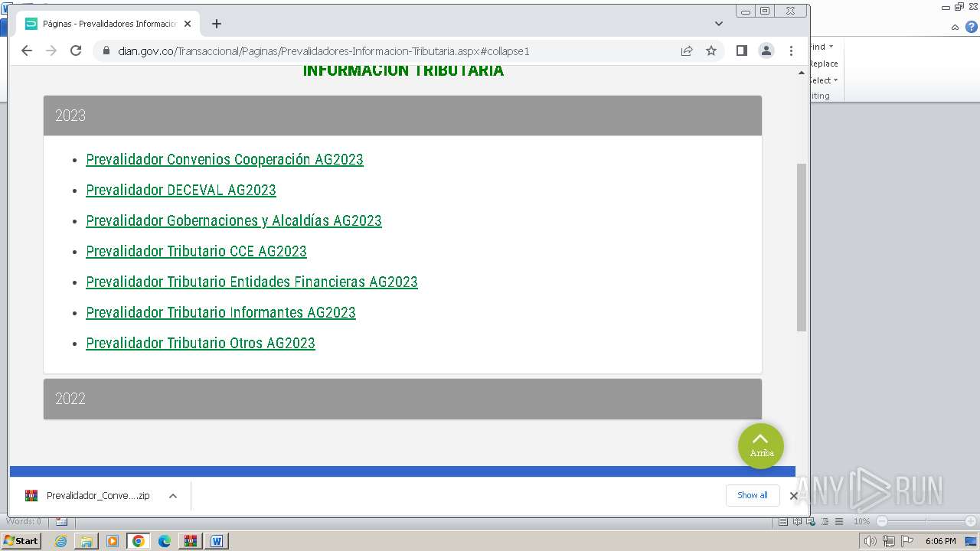Collapse the 2023 section header

403,116
